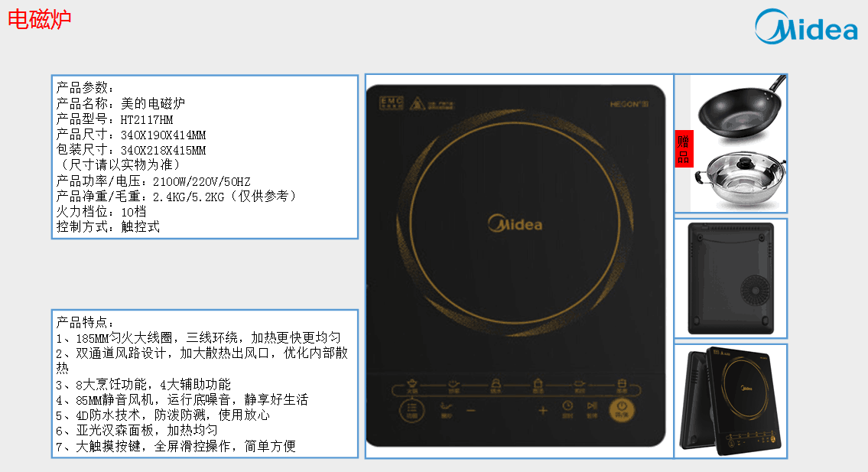This screenshot has height=472, width=868.
Task: Click the 产品特点 features text box
Action: (205, 384)
